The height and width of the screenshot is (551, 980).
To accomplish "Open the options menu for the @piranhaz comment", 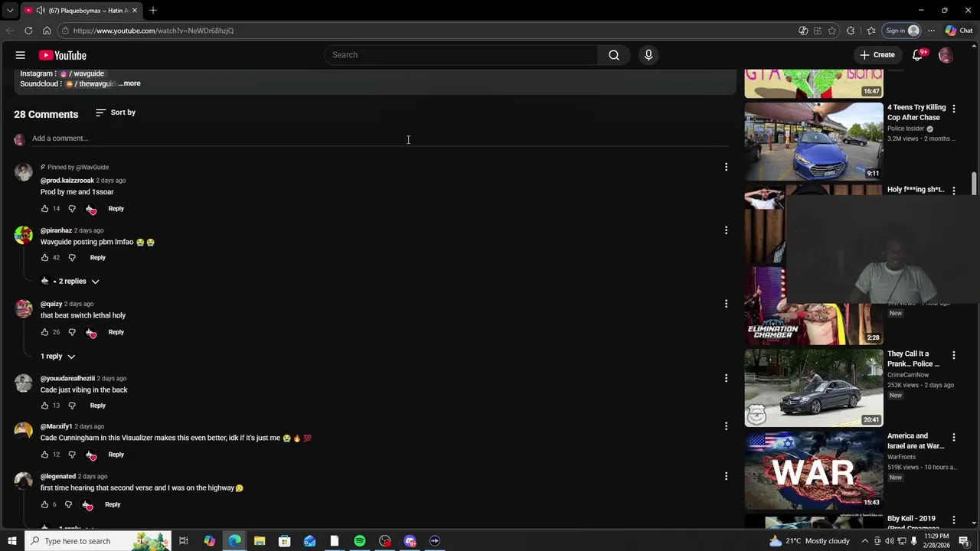I will (x=726, y=230).
